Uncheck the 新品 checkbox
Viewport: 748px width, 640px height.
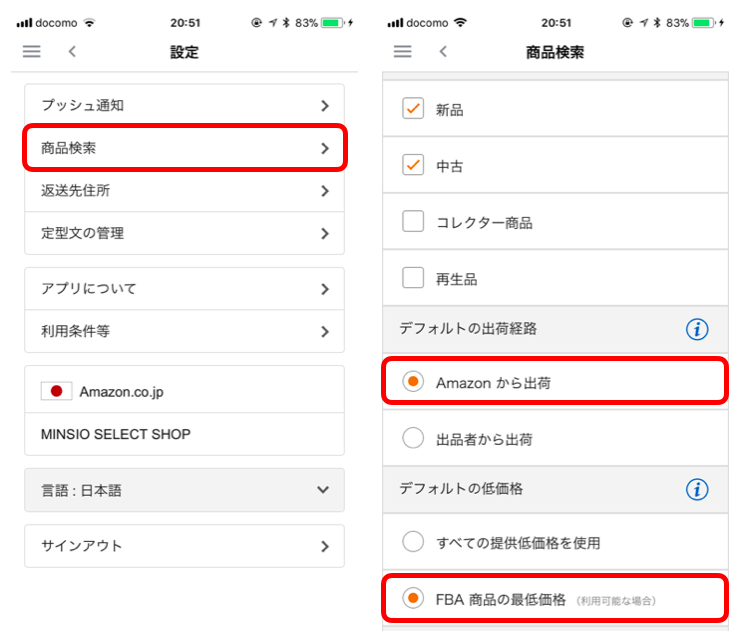[413, 108]
